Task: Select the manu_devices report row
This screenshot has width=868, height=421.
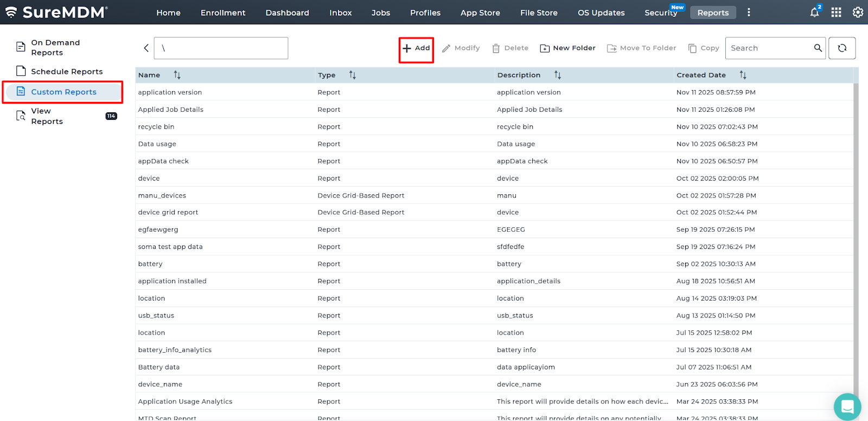Action: pyautogui.click(x=162, y=196)
